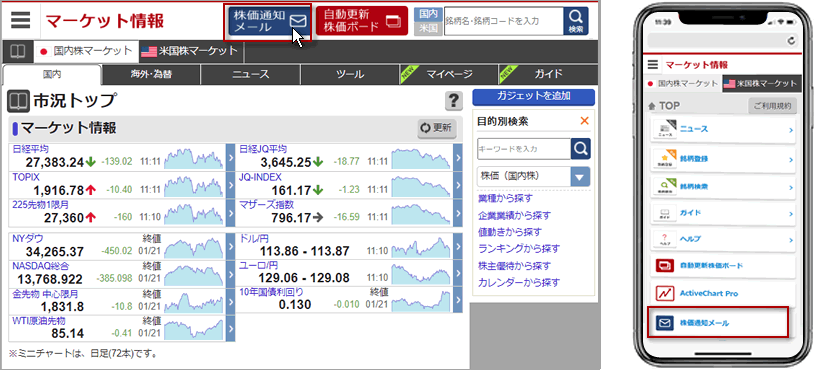This screenshot has width=814, height=371.
Task: Click the 銘柄名･銘柄コード search input field
Action: click(504, 21)
